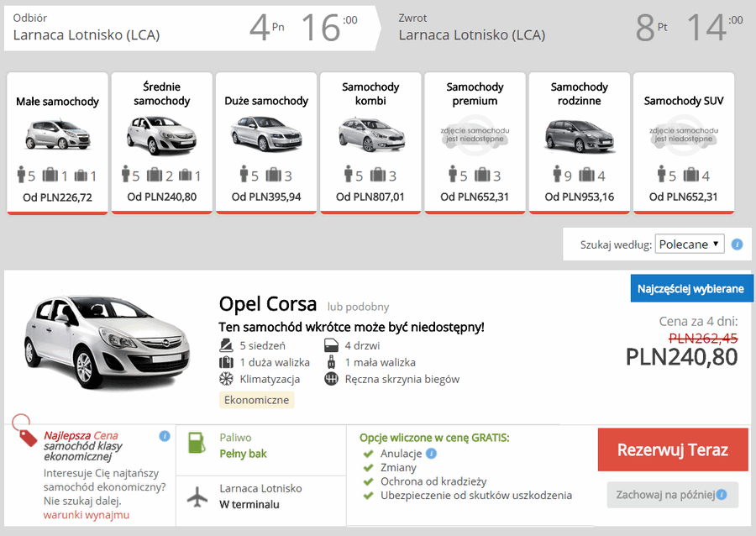Click the estate car image in Samochody kombi
Screen dimensions: 756x536
[x=371, y=134]
